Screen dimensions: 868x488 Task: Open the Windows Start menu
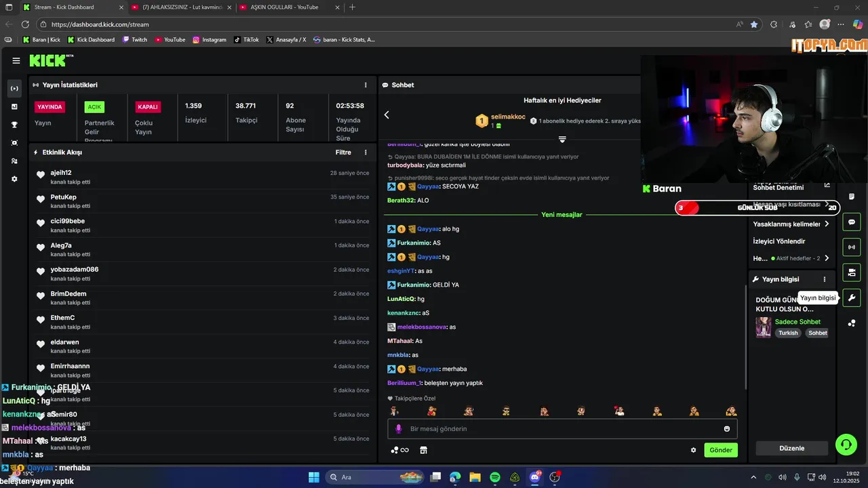point(314,477)
